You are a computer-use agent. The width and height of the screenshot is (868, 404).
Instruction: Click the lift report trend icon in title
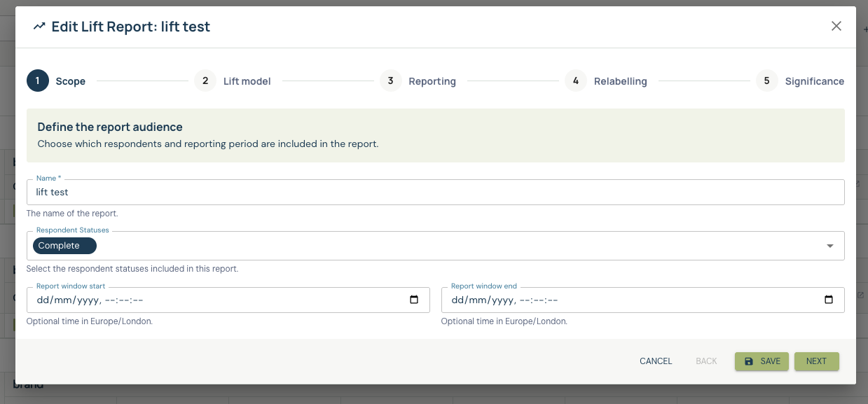point(39,27)
